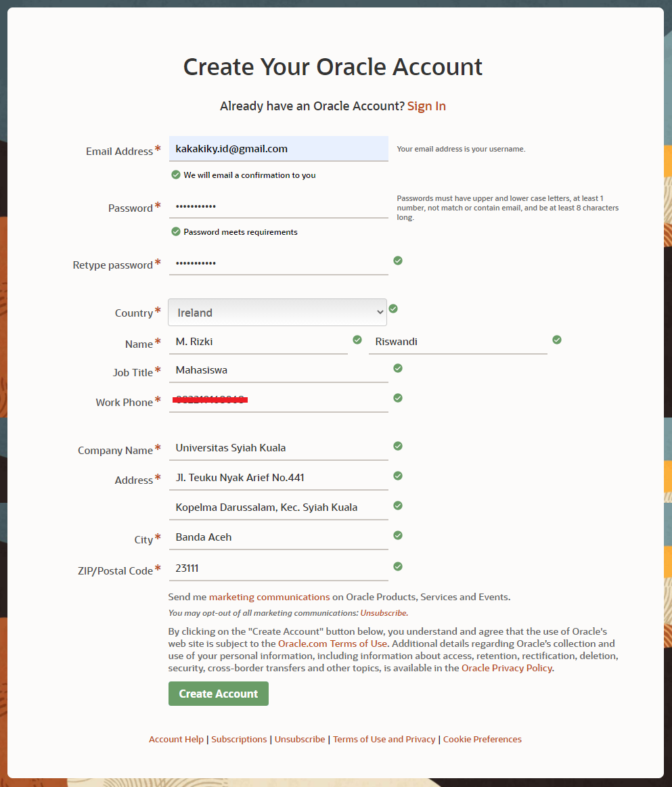Open Cookie Preferences at the page bottom
Viewport: 672px width, 787px height.
click(482, 739)
